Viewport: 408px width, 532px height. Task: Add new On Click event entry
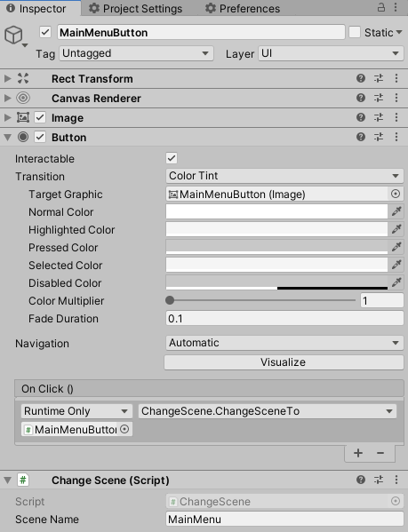[x=358, y=453]
